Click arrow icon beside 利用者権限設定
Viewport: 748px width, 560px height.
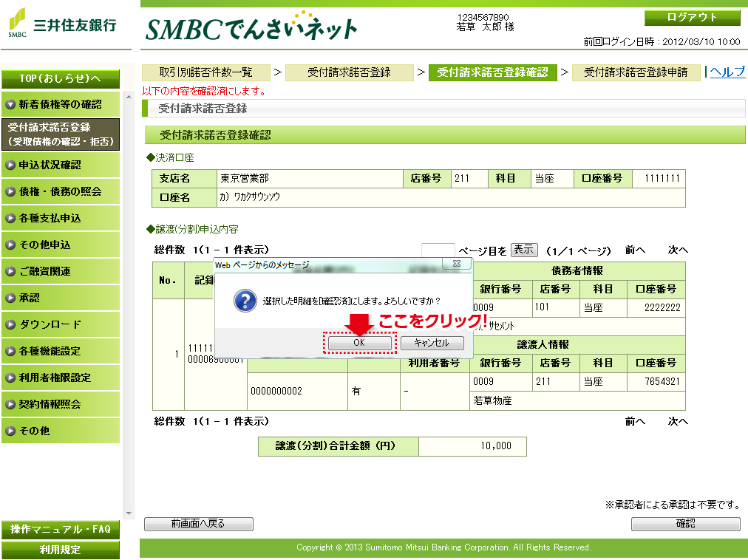(x=10, y=378)
